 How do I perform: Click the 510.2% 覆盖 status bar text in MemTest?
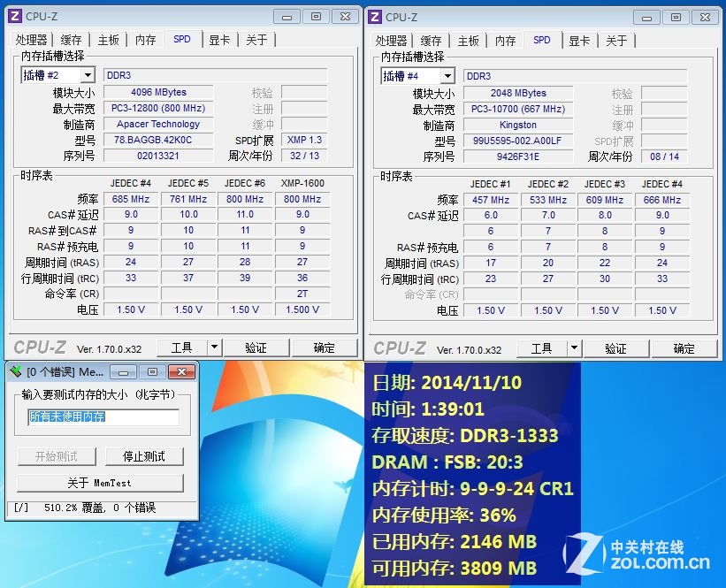[x=100, y=508]
